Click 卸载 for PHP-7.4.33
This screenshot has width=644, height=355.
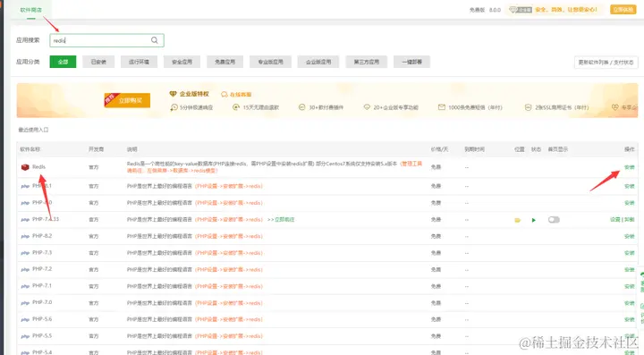coord(630,220)
